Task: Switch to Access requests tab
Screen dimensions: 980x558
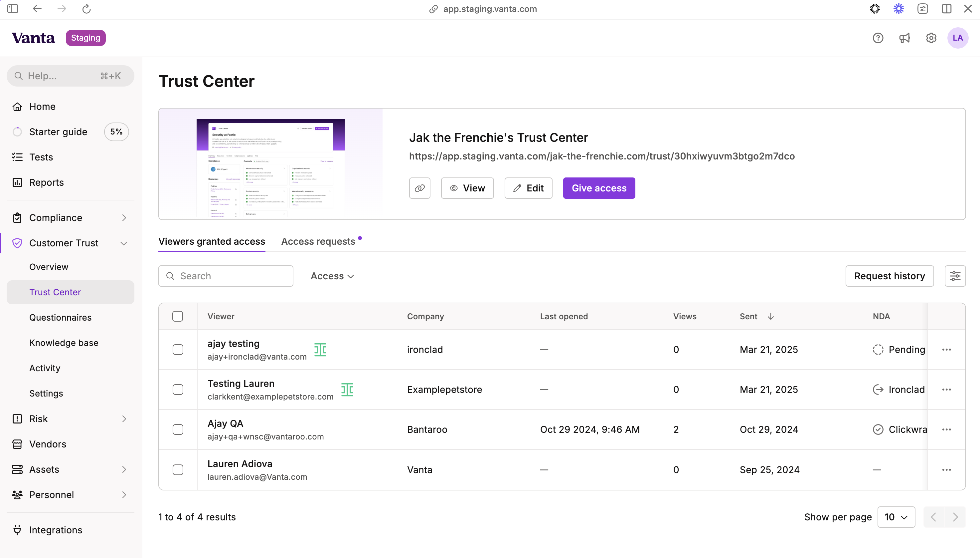Action: tap(318, 241)
